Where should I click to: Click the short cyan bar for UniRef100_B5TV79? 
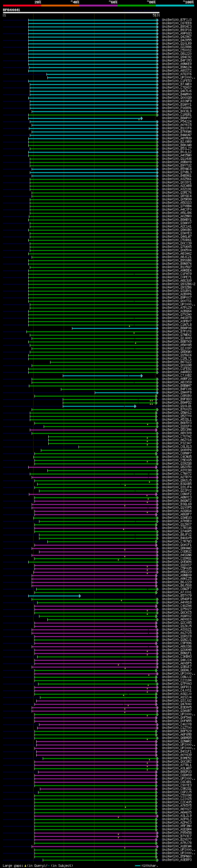[x=54, y=596]
